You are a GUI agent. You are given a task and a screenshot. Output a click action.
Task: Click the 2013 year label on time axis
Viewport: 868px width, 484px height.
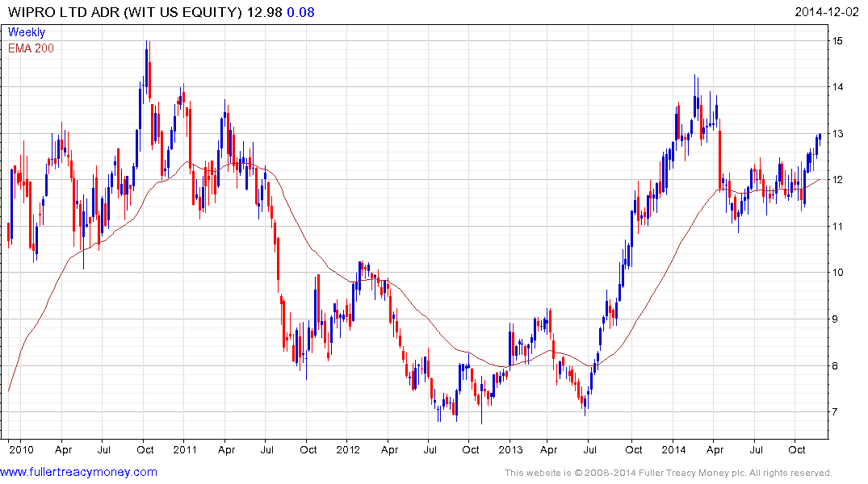[510, 449]
